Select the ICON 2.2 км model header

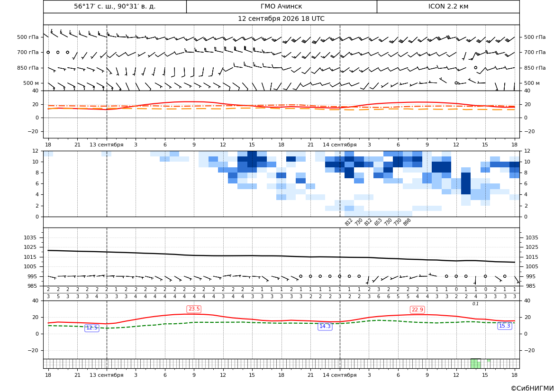coord(448,6)
